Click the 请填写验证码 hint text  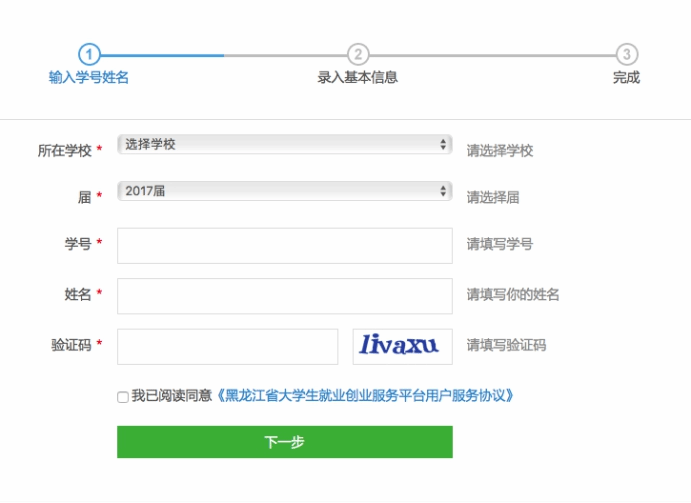(x=506, y=345)
